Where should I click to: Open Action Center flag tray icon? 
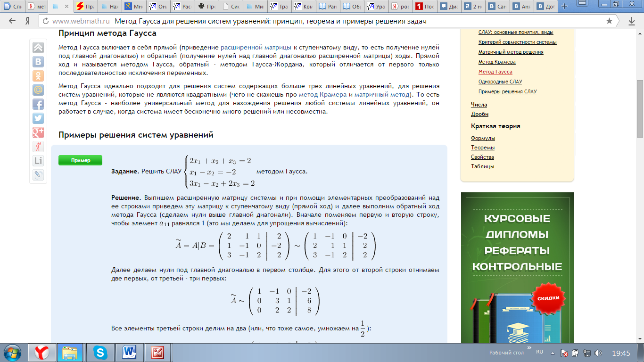[564, 353]
